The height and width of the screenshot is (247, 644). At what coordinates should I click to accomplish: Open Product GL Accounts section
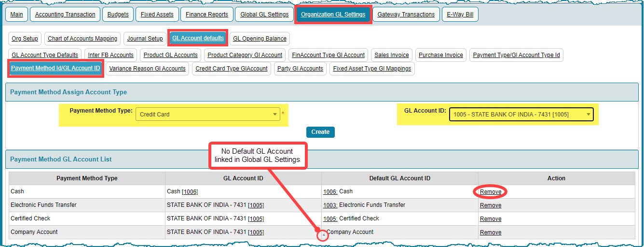point(171,55)
